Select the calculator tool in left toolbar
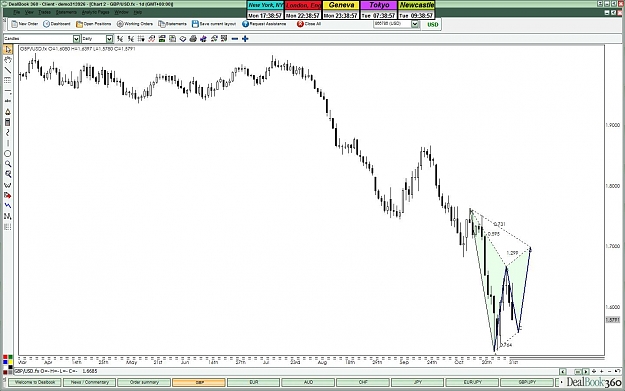This screenshot has height=391, width=625. click(x=8, y=122)
